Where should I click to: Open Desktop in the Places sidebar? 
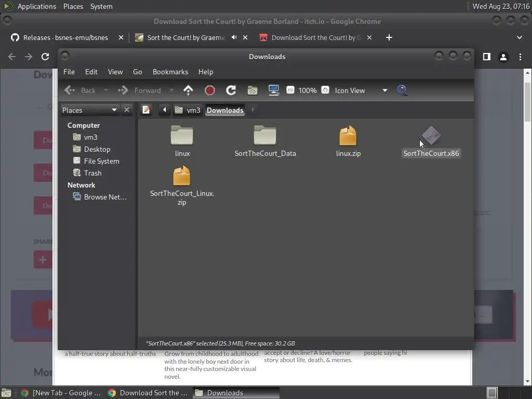point(97,149)
